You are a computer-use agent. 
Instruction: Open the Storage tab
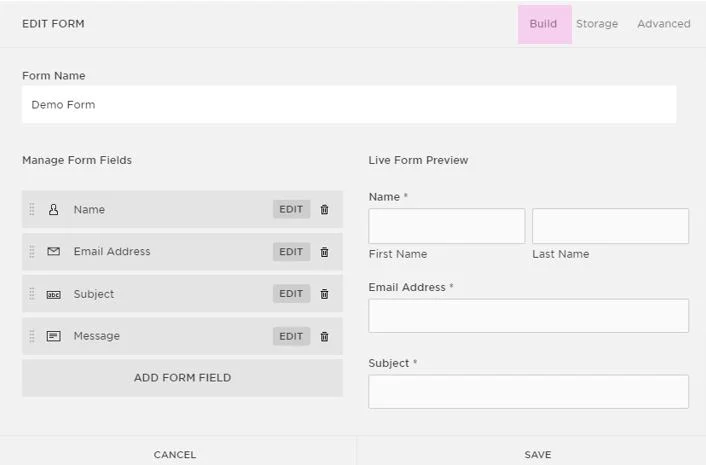(597, 24)
